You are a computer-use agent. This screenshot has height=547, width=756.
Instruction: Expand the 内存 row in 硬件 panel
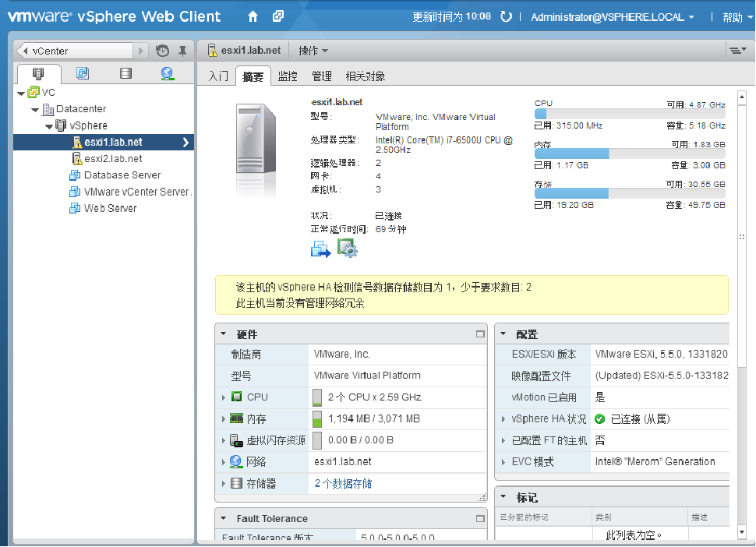223,419
